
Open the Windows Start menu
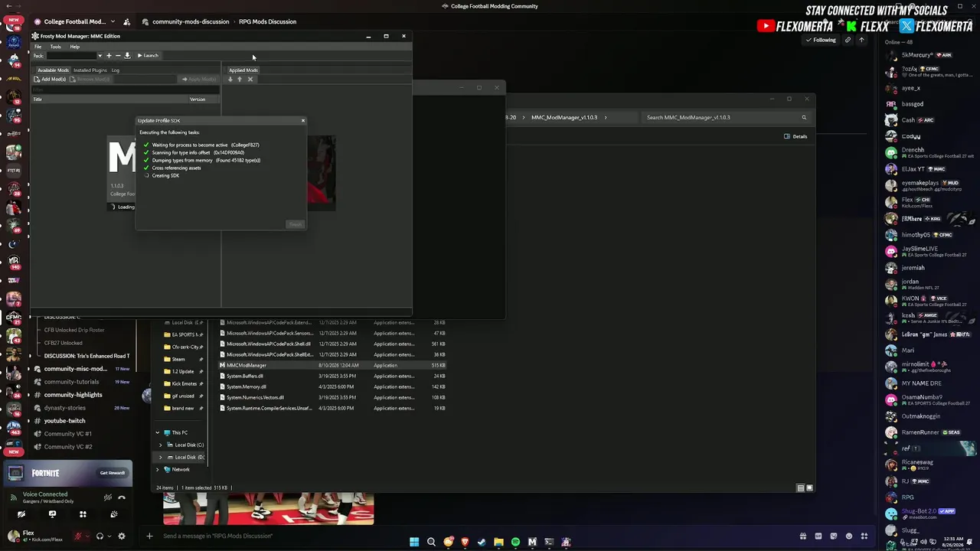coord(414,542)
